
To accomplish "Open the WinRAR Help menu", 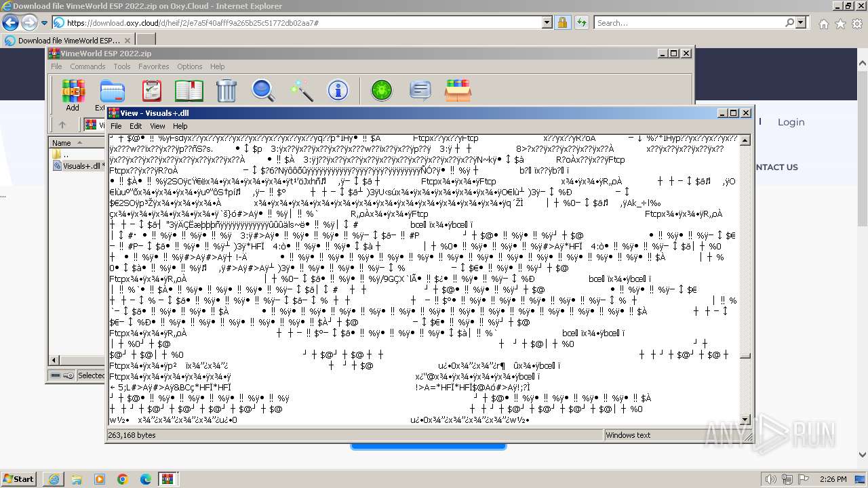I will click(x=217, y=66).
